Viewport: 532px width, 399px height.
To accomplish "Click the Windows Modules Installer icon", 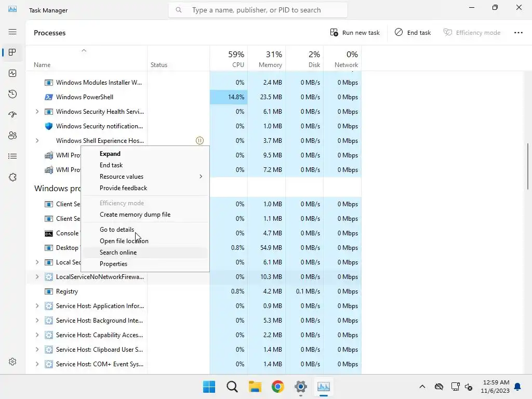I will 49,83.
